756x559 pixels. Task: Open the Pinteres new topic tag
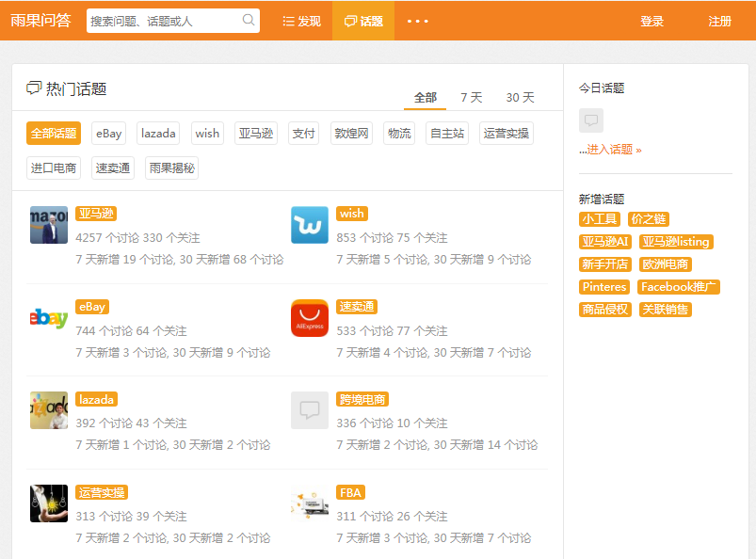coord(604,287)
